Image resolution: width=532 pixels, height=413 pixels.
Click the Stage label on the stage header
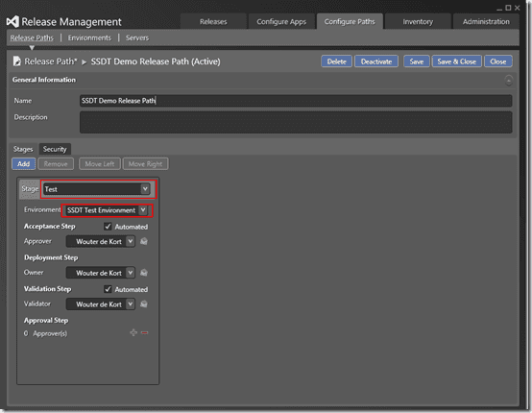[x=30, y=188]
